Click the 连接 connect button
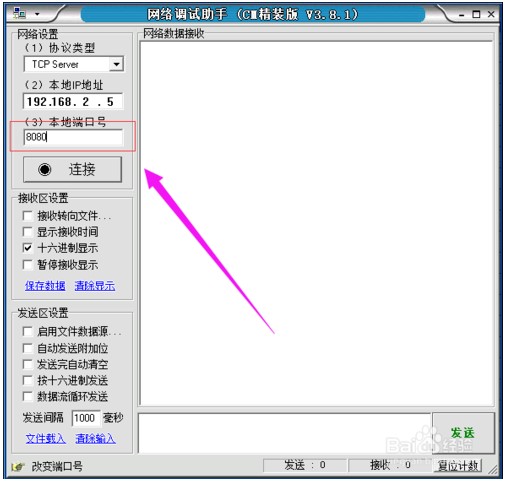The height and width of the screenshot is (482, 505). coord(72,169)
